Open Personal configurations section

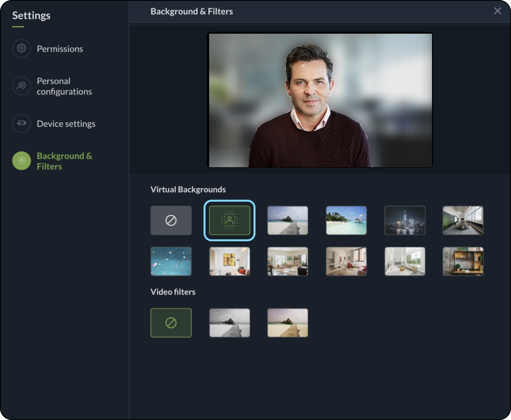click(64, 86)
